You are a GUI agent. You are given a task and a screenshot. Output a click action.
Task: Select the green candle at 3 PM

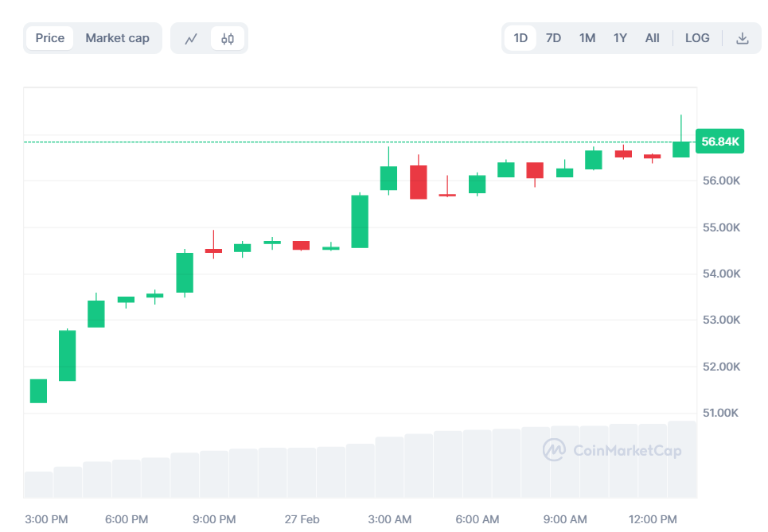[37, 390]
